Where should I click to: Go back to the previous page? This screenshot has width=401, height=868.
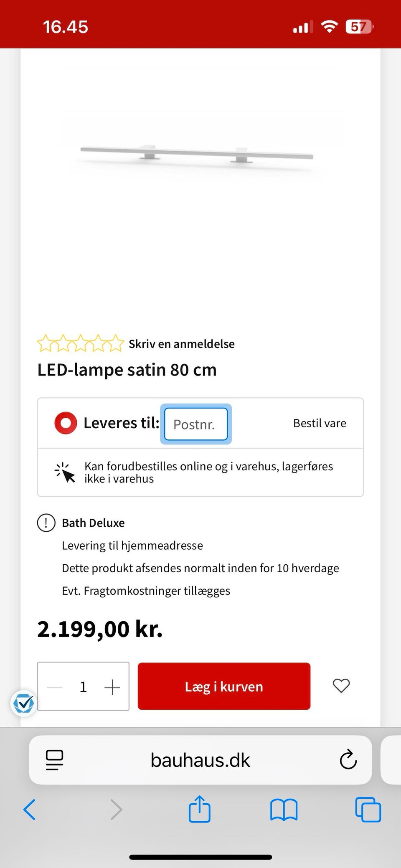click(29, 810)
